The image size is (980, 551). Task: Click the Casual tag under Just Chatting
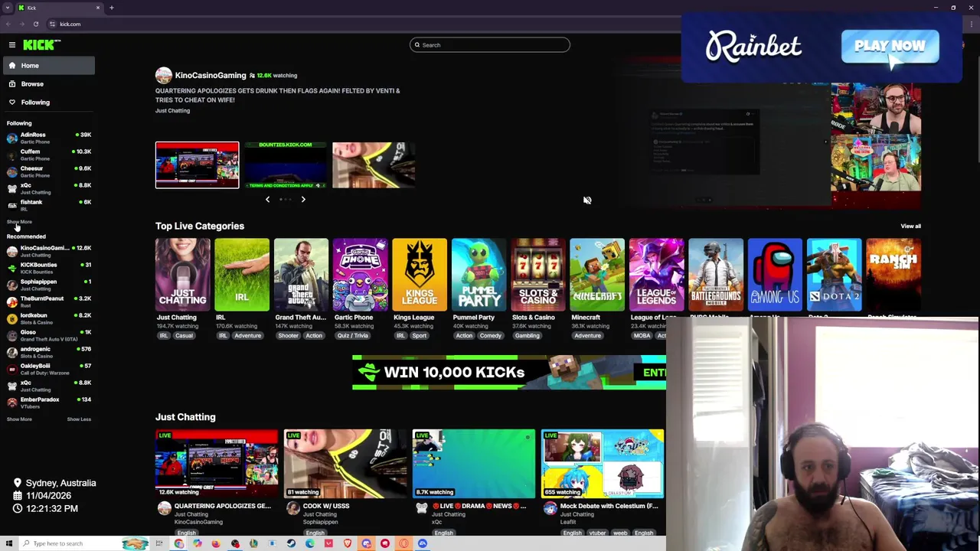[x=184, y=336]
